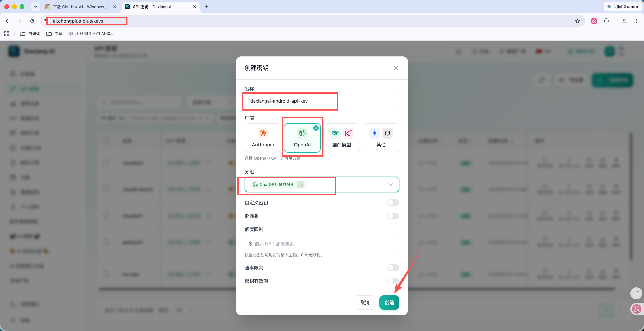The height and width of the screenshot is (331, 644).
Task: Open the extensions puzzle icon
Action: coord(606,21)
